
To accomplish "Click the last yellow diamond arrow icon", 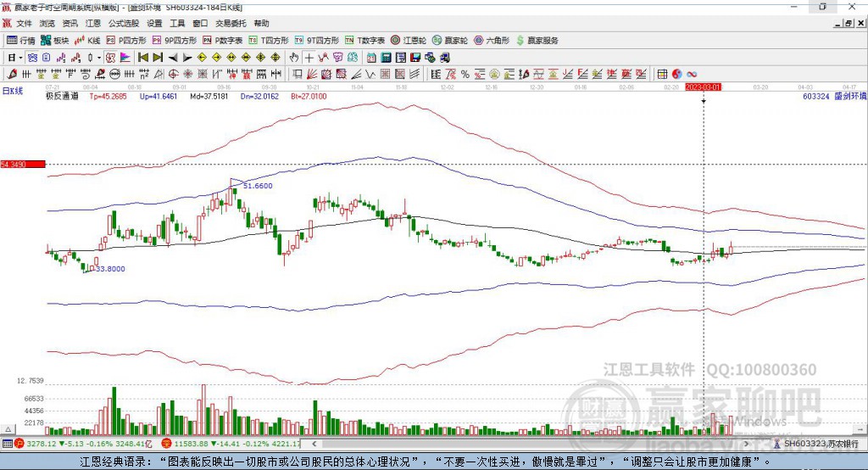I will 275,58.
